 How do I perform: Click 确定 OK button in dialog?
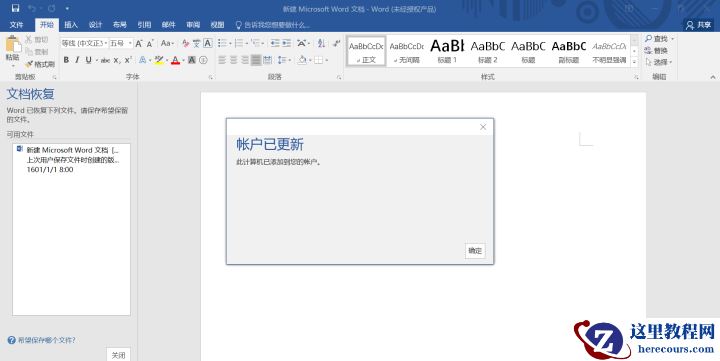click(x=475, y=251)
